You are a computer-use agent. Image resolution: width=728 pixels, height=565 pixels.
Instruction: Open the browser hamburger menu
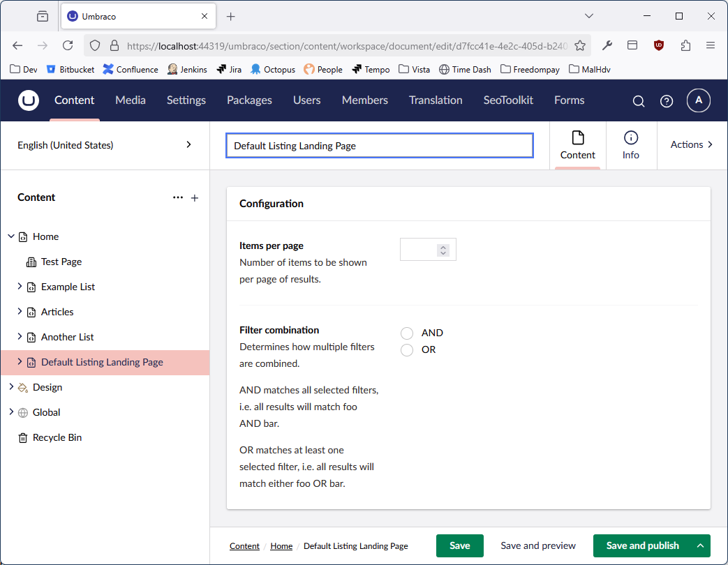click(x=711, y=45)
